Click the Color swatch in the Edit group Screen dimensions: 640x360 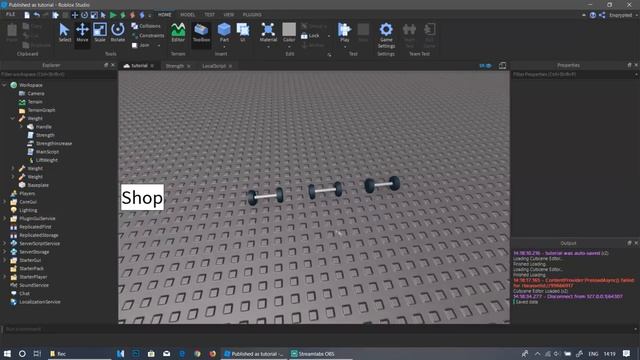[289, 29]
